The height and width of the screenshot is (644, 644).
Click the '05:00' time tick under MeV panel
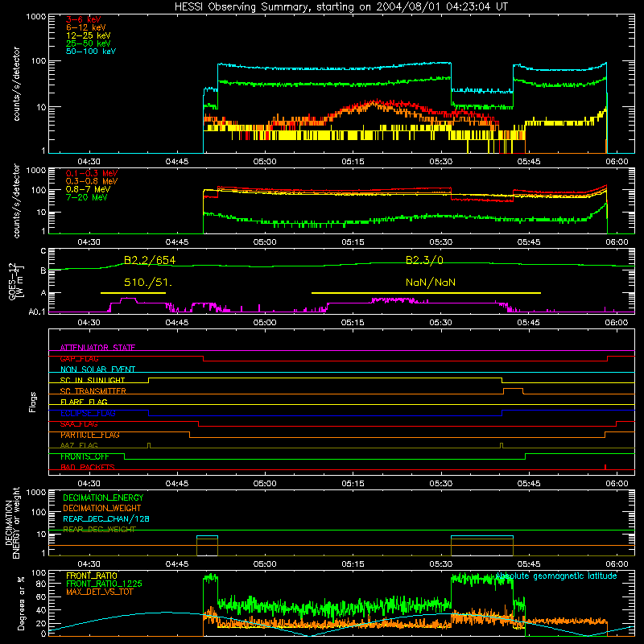tap(265, 242)
